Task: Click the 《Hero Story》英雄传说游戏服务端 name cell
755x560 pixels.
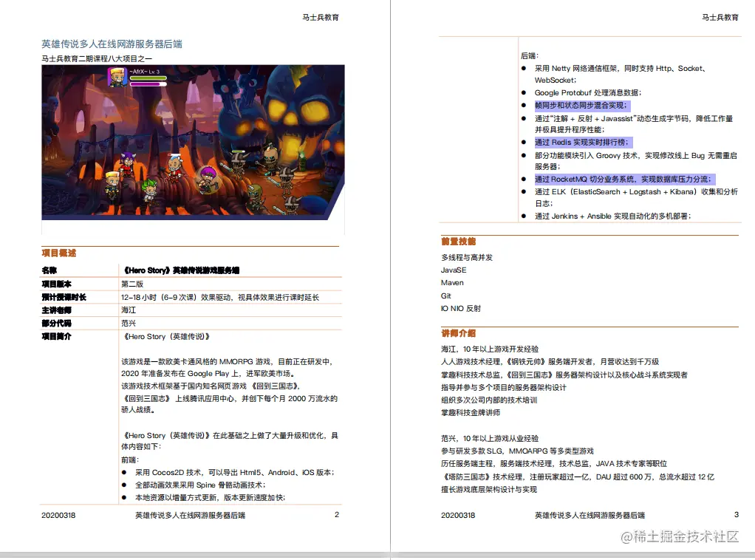Action: click(182, 270)
